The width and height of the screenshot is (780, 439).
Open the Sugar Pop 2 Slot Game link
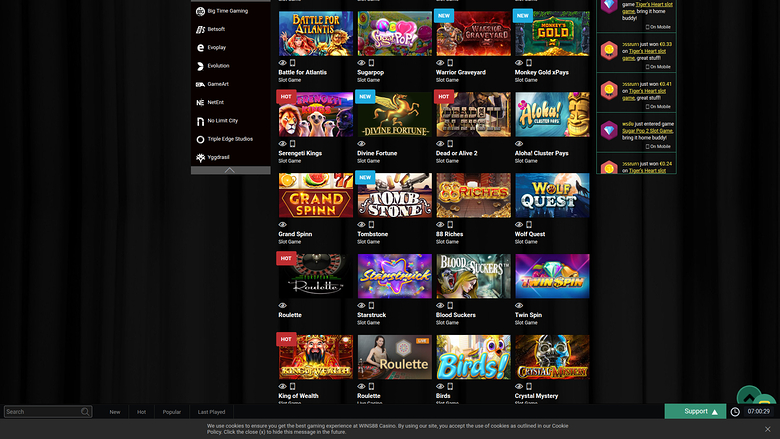pos(647,131)
